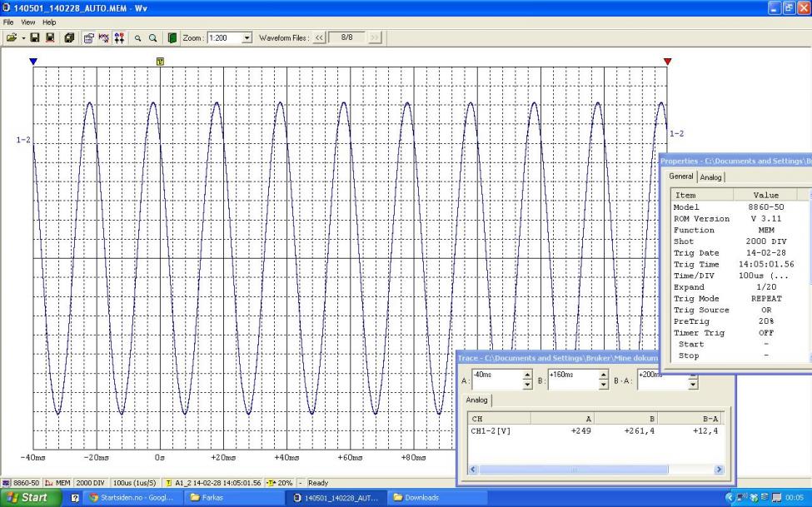Click the larger magnifier zoom-in icon
This screenshot has width=812, height=507.
click(x=153, y=38)
